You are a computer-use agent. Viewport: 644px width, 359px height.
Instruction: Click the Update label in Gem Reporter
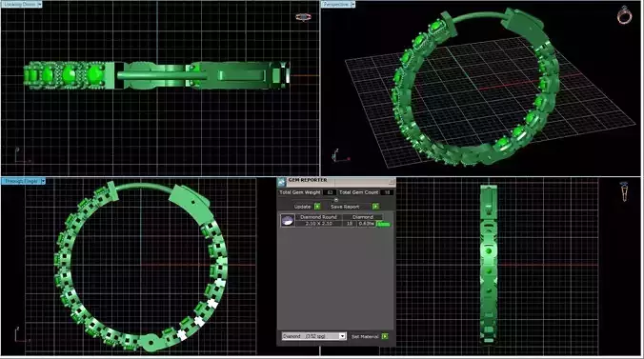click(302, 207)
